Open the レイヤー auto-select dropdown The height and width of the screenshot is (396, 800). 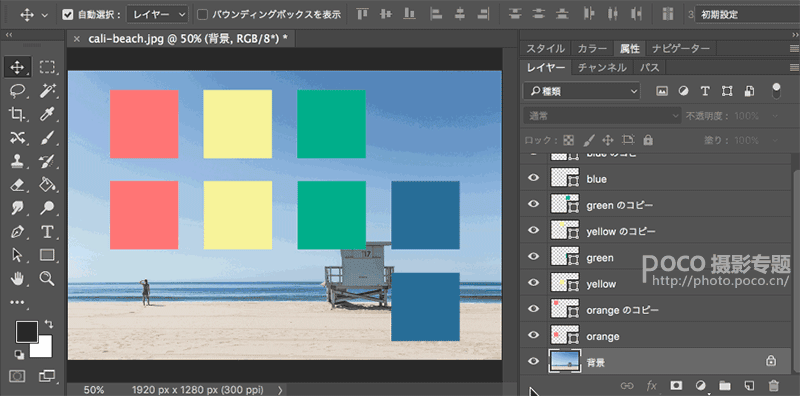pos(158,14)
